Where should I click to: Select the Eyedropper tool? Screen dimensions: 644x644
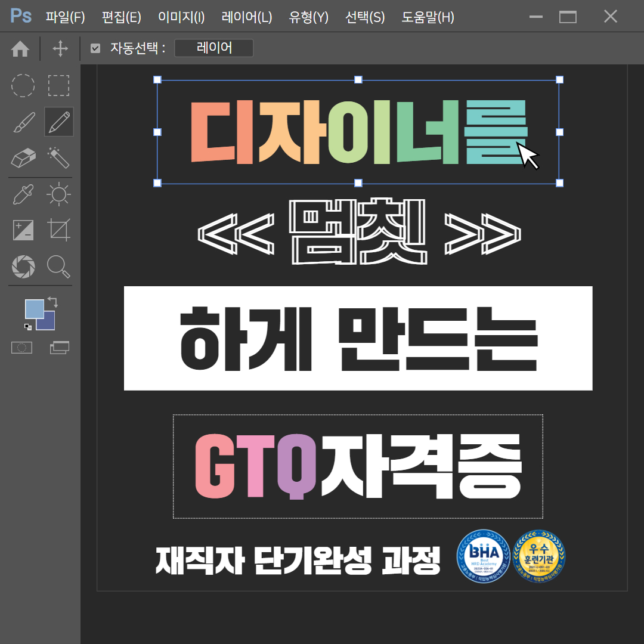tap(23, 194)
